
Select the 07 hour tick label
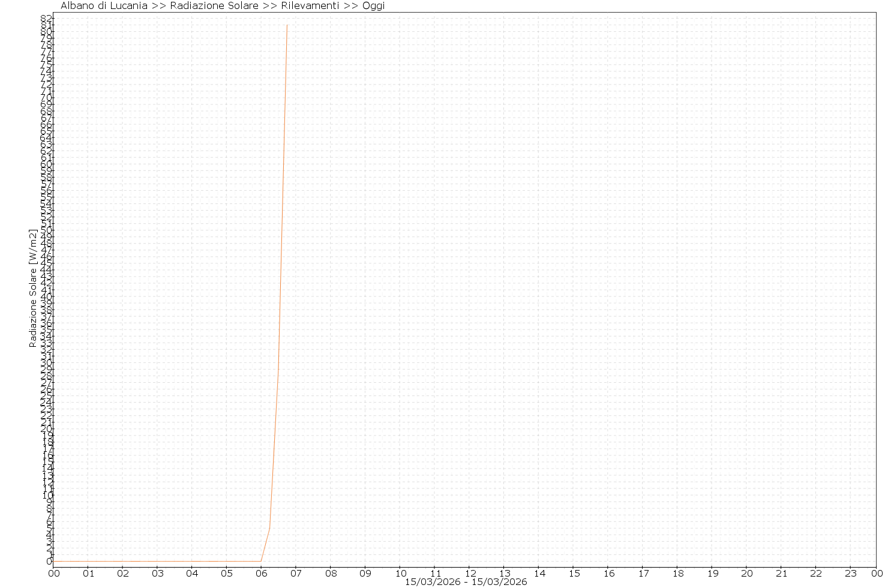point(296,573)
